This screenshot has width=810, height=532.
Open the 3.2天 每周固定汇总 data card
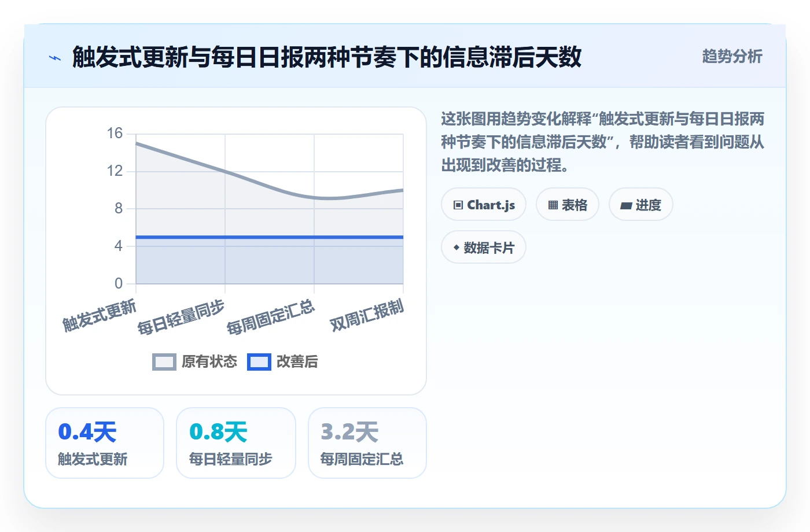click(x=367, y=443)
